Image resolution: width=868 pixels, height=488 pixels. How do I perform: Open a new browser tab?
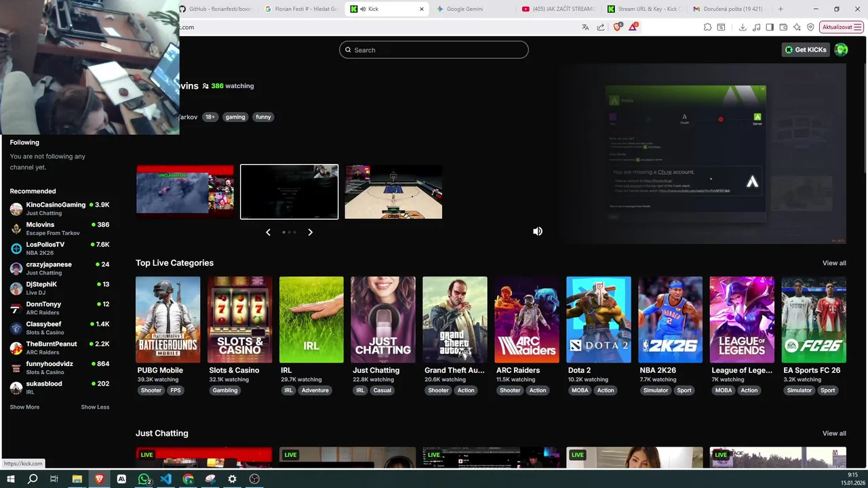781,9
